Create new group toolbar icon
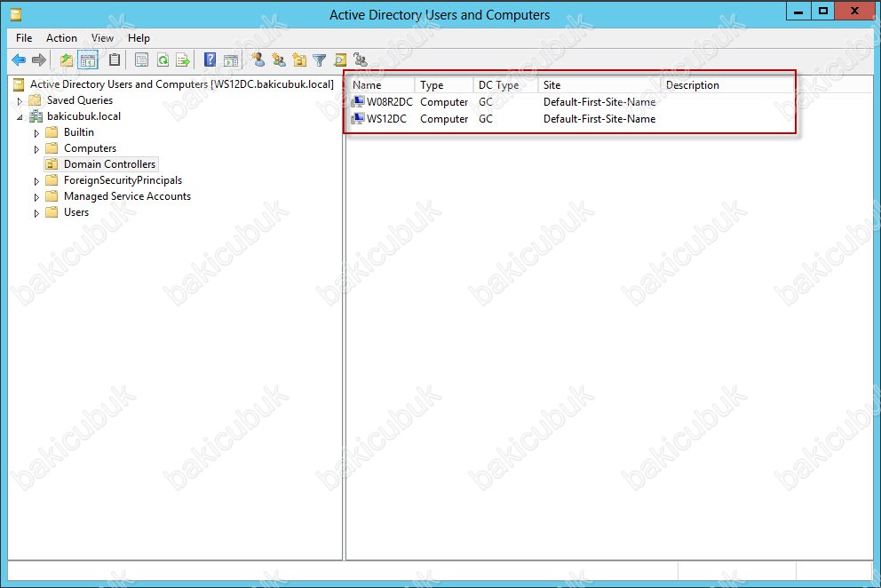 point(279,60)
